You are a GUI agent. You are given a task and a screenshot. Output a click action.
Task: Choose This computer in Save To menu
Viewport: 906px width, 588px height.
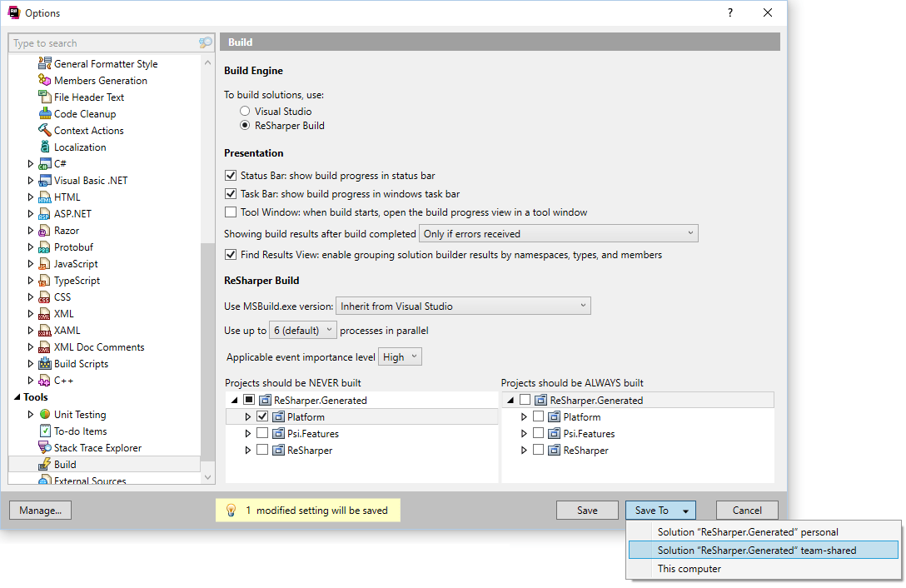click(x=689, y=570)
